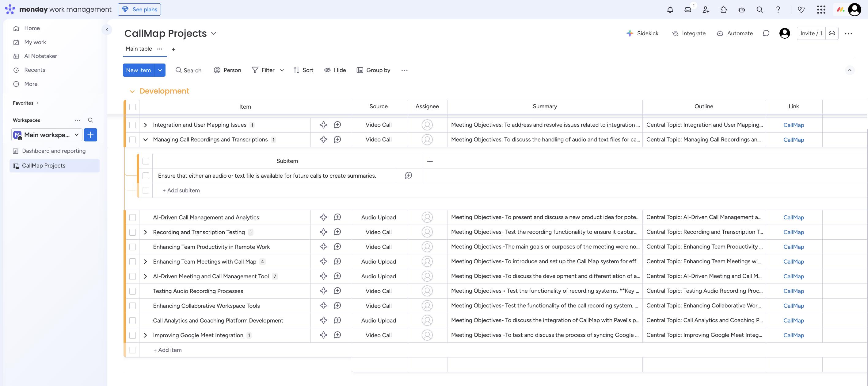
Task: Collapse Managing Call Recordings subitems
Action: click(x=145, y=140)
